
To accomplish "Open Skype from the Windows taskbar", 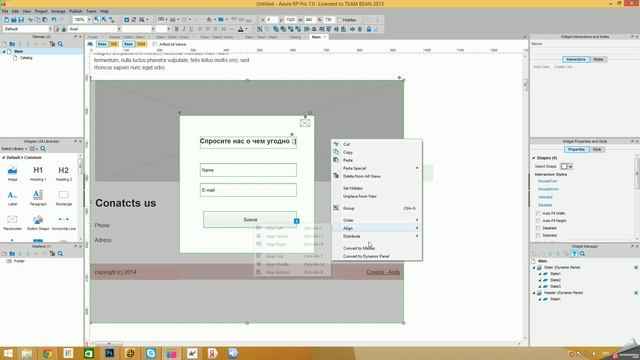I will point(151,353).
